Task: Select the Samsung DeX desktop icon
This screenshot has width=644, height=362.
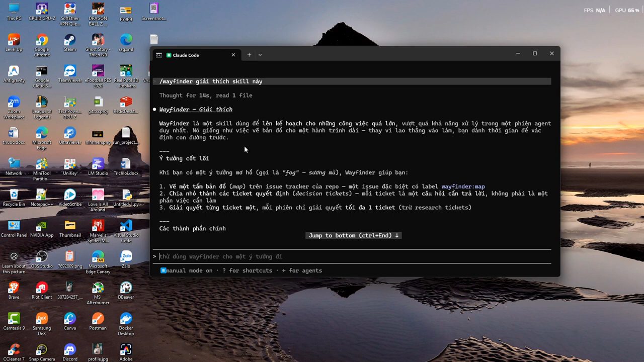Action: 42,324
